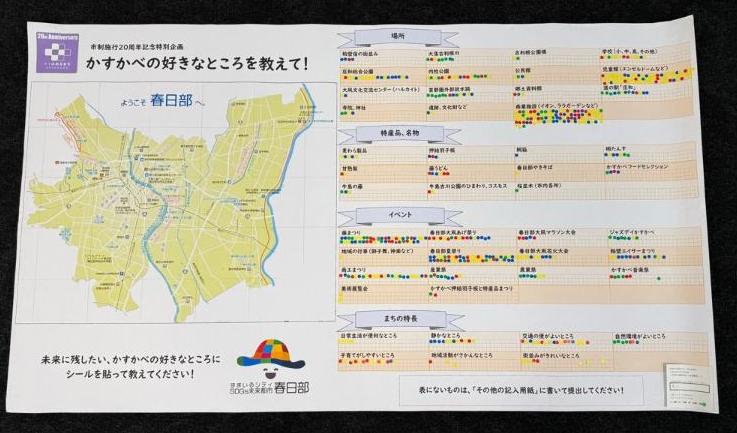Click the '公民館' cell label
The image size is (737, 433).
[x=523, y=70]
